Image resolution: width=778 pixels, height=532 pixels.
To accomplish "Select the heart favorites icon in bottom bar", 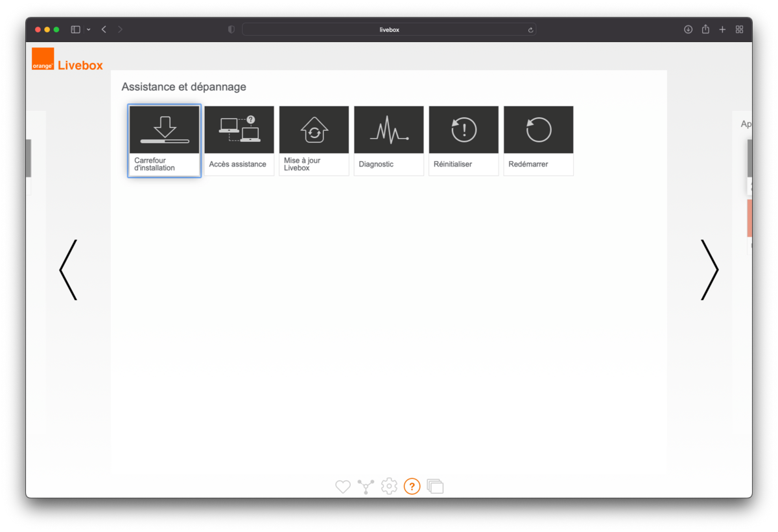I will (343, 486).
